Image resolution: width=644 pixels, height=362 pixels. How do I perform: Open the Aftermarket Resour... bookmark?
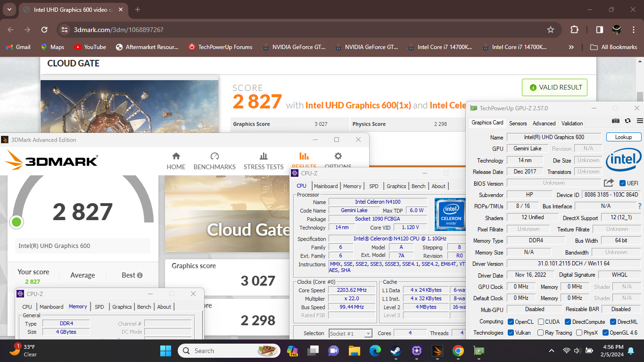tap(147, 47)
